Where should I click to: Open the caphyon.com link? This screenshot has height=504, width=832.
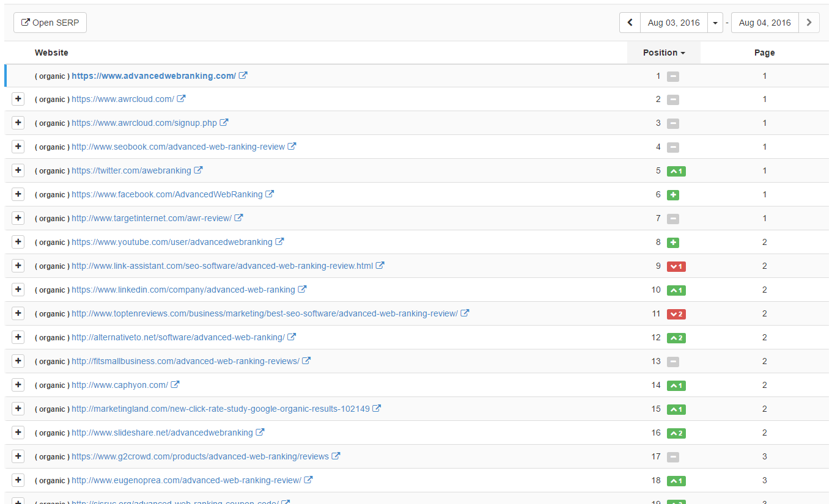[x=120, y=385]
